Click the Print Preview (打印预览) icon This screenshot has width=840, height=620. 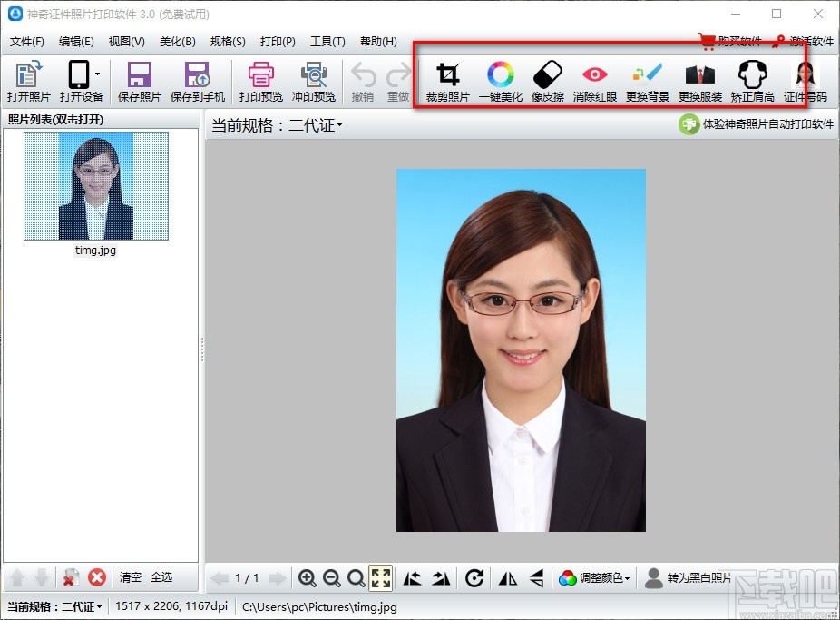coord(261,82)
